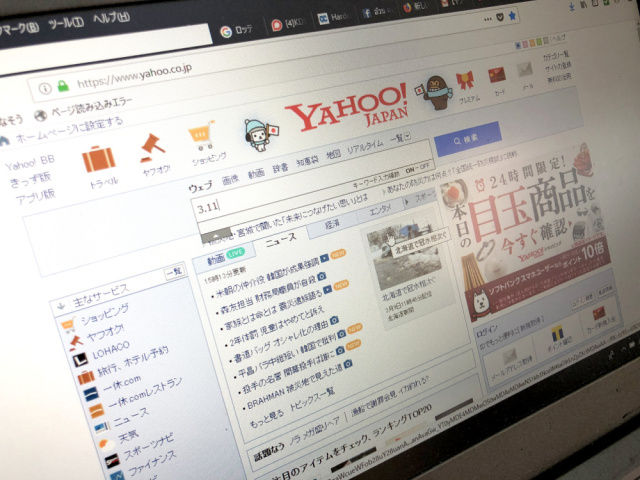Image resolution: width=640 pixels, height=480 pixels.
Task: Click the もっと見る link
Action: click(267, 418)
